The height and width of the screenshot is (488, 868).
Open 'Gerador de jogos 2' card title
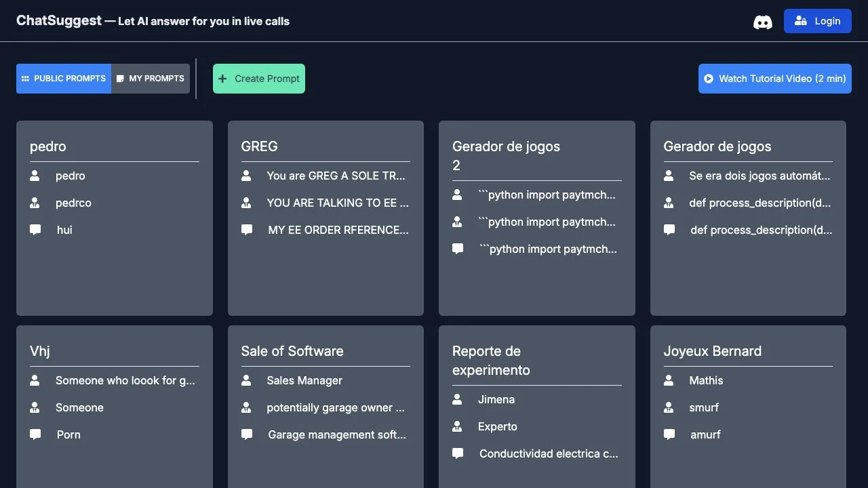[x=506, y=156]
